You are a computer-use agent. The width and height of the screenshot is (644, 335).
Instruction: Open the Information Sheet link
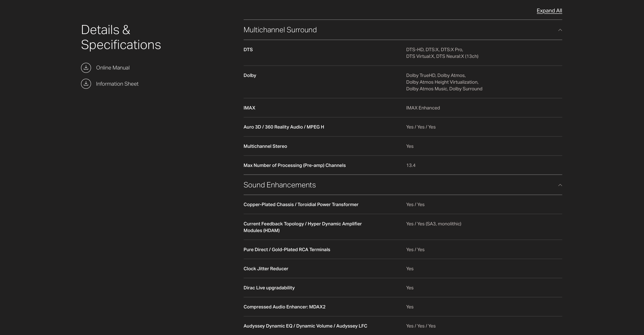[117, 84]
